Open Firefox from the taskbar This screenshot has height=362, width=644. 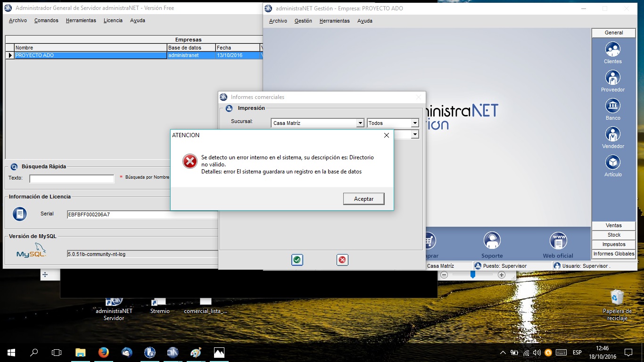(104, 352)
